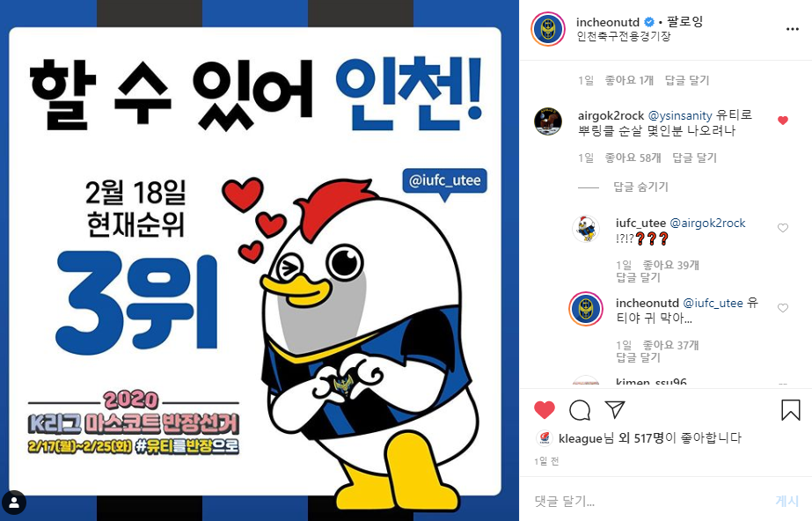Image resolution: width=812 pixels, height=521 pixels.
Task: Open airgok2rock's profile avatar
Action: (548, 121)
